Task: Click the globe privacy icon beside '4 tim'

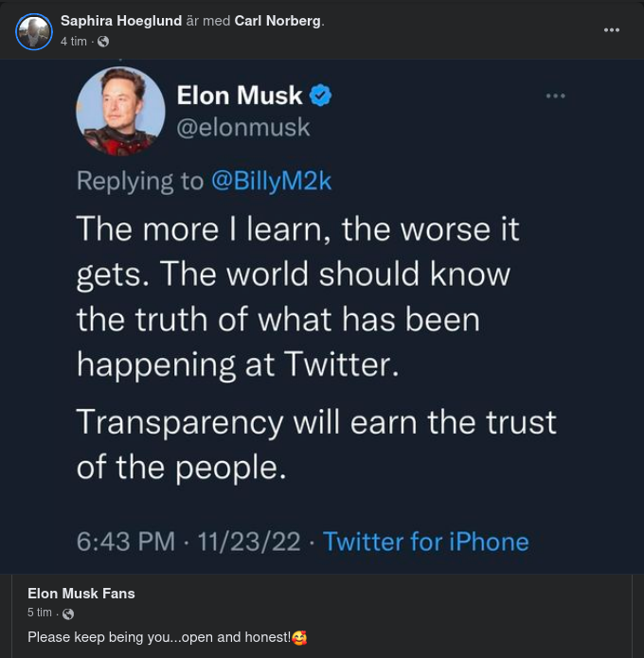Action: tap(103, 42)
